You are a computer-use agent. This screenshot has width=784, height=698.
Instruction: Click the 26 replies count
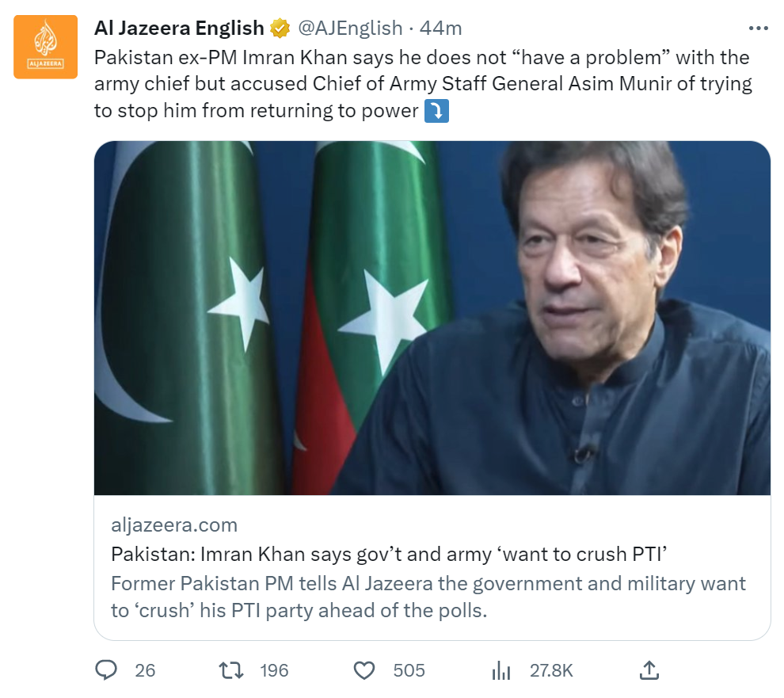pos(145,670)
